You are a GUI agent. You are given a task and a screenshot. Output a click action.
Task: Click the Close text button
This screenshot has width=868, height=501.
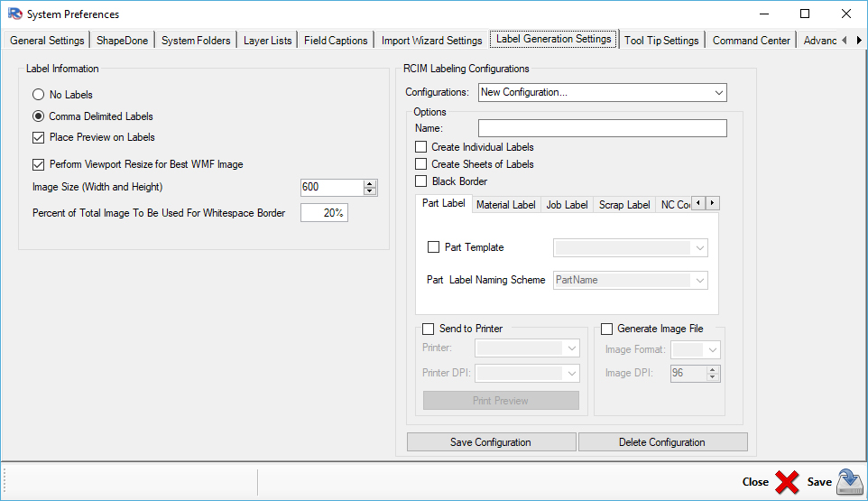pos(755,482)
